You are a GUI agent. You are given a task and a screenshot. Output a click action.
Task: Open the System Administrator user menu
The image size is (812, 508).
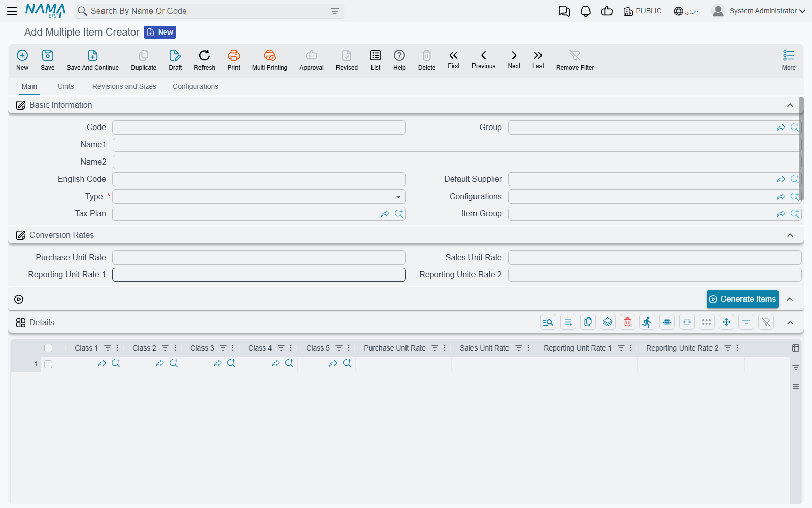point(758,11)
